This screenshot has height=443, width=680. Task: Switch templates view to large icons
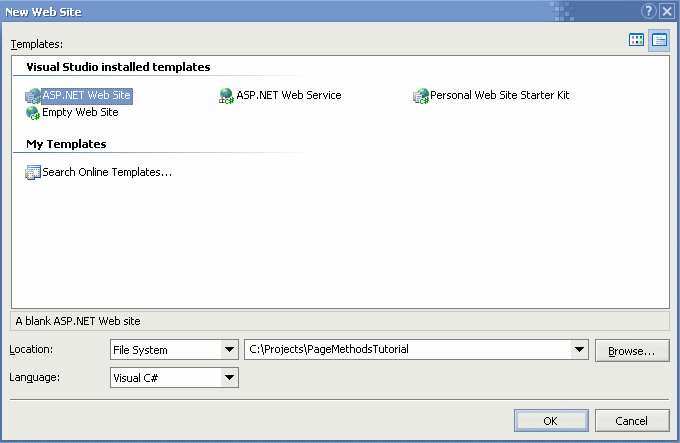tap(636, 40)
